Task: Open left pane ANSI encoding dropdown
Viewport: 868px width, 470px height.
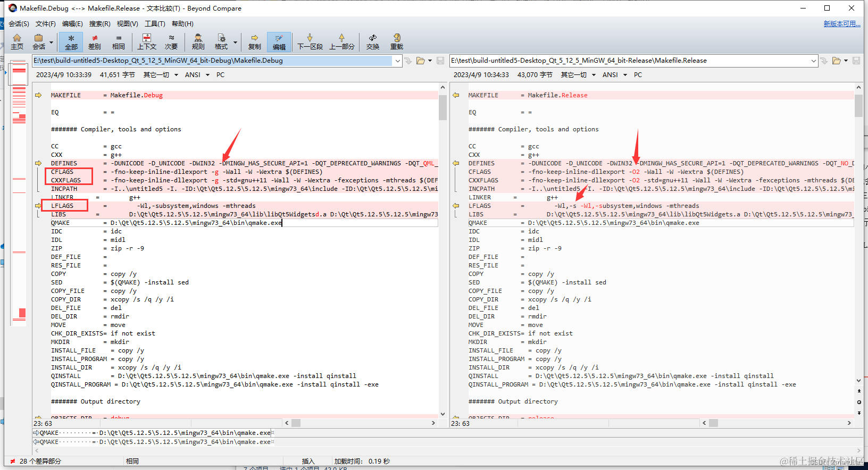Action: pyautogui.click(x=197, y=75)
